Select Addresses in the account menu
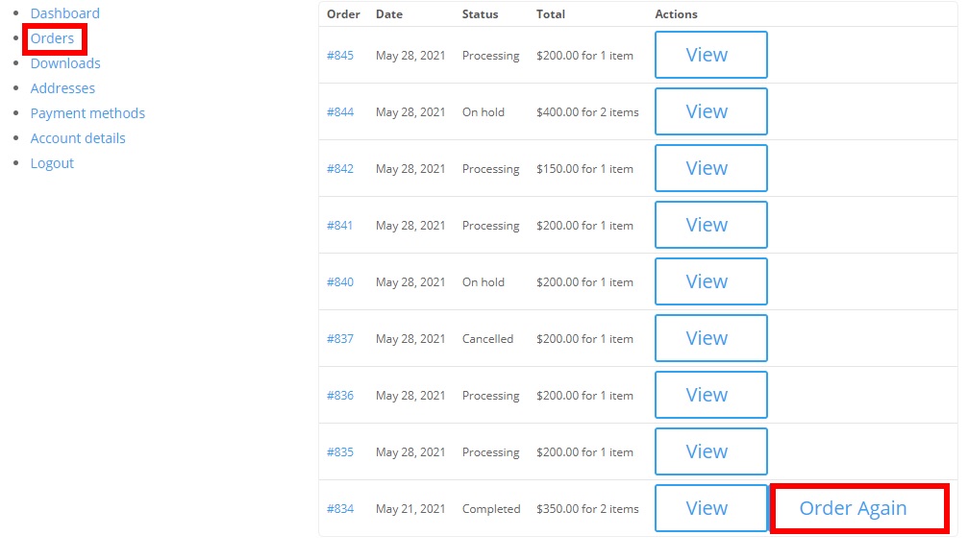The width and height of the screenshot is (968, 560). pyautogui.click(x=63, y=88)
